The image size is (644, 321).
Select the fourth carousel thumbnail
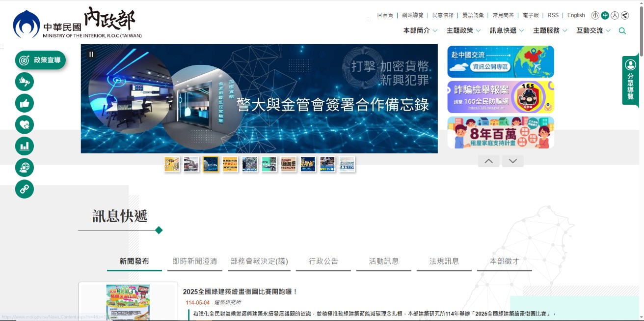coord(230,164)
